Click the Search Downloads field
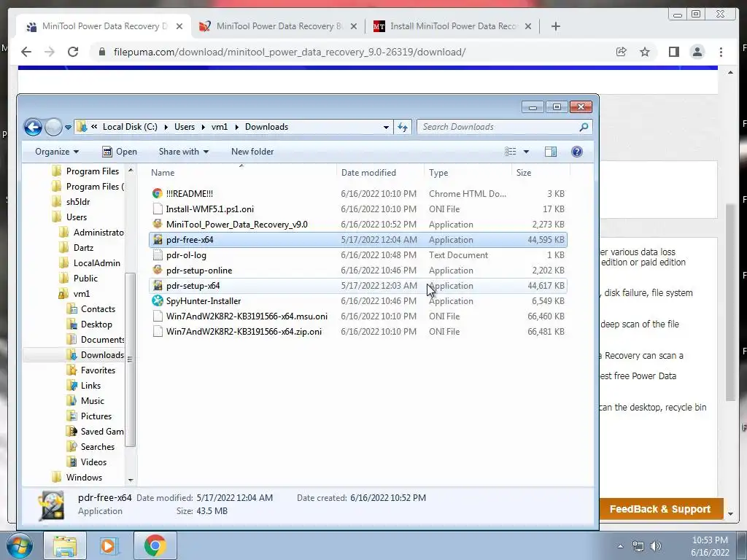The image size is (747, 560). pos(505,127)
